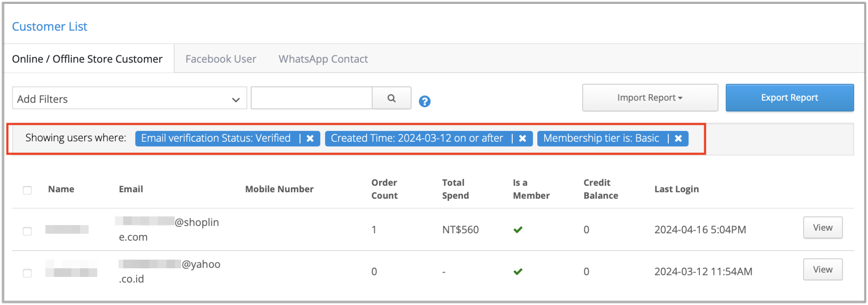Screen dimensions: 868x305
Task: Focus the customer search input field
Action: pos(311,98)
